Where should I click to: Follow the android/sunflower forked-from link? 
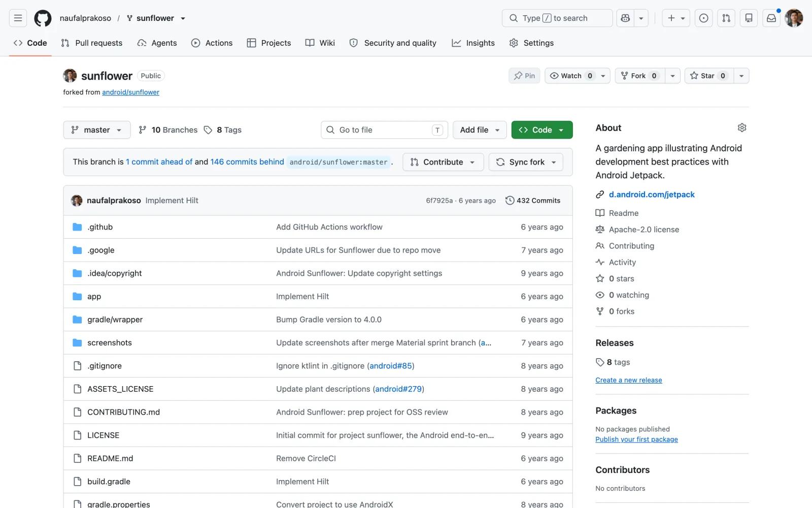(130, 92)
